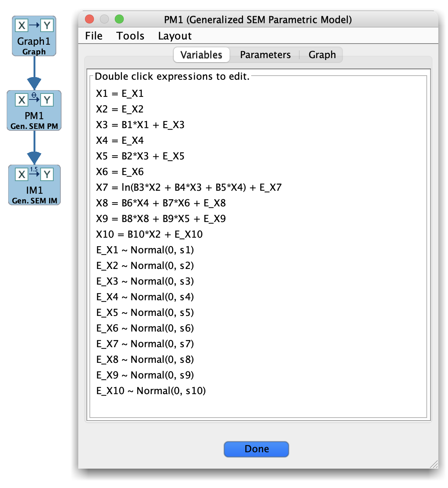This screenshot has width=448, height=488.
Task: Select E_X10 ~ Normal(0, s10) line
Action: [x=151, y=391]
